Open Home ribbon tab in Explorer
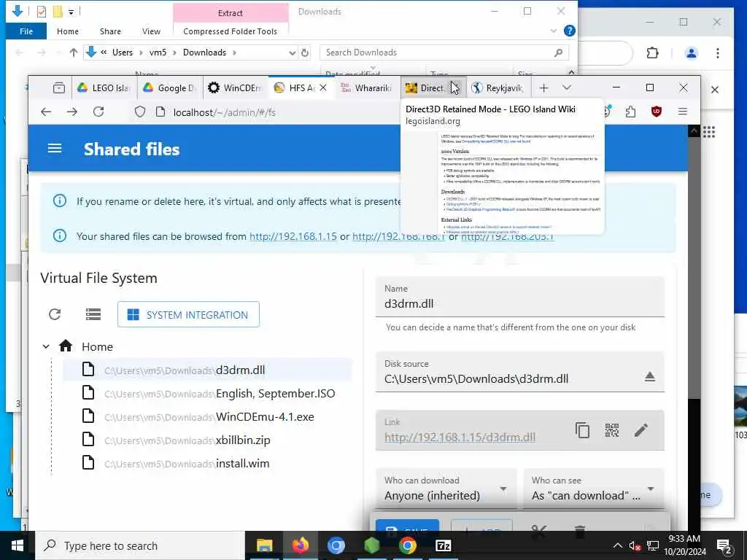 68,31
